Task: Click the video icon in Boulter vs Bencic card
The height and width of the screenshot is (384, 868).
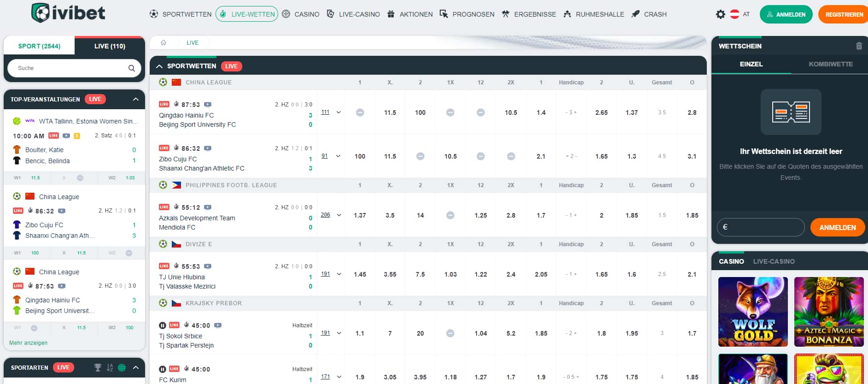Action: pos(66,136)
